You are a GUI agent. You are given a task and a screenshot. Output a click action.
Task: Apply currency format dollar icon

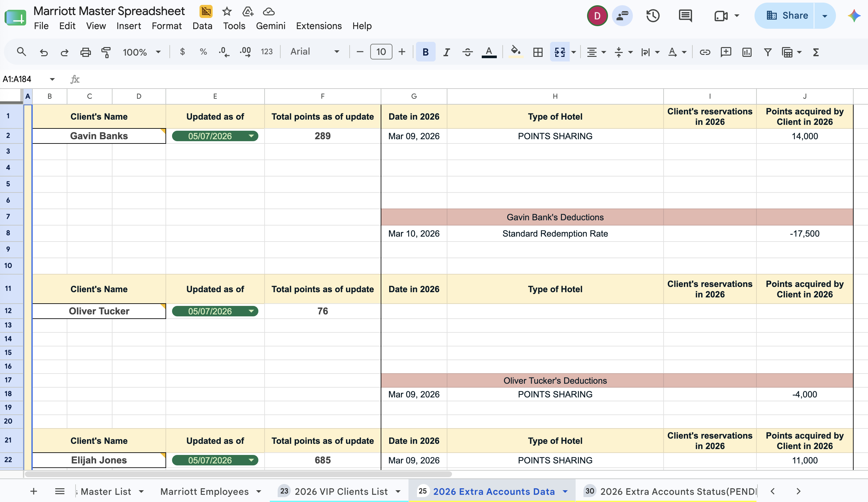coord(182,52)
